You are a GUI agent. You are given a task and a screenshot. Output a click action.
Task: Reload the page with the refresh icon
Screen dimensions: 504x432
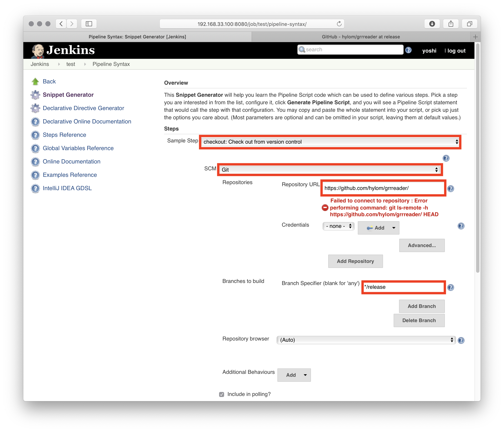pyautogui.click(x=339, y=24)
